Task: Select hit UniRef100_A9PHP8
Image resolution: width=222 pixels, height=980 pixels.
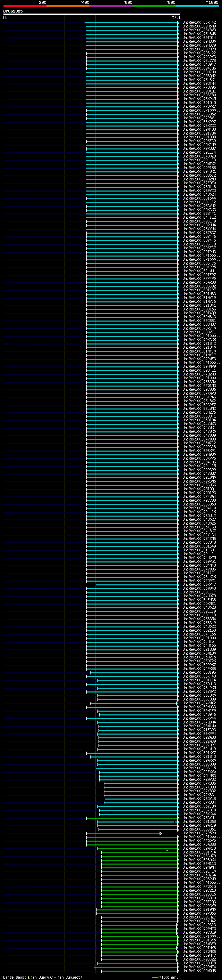Action: coord(199,49)
